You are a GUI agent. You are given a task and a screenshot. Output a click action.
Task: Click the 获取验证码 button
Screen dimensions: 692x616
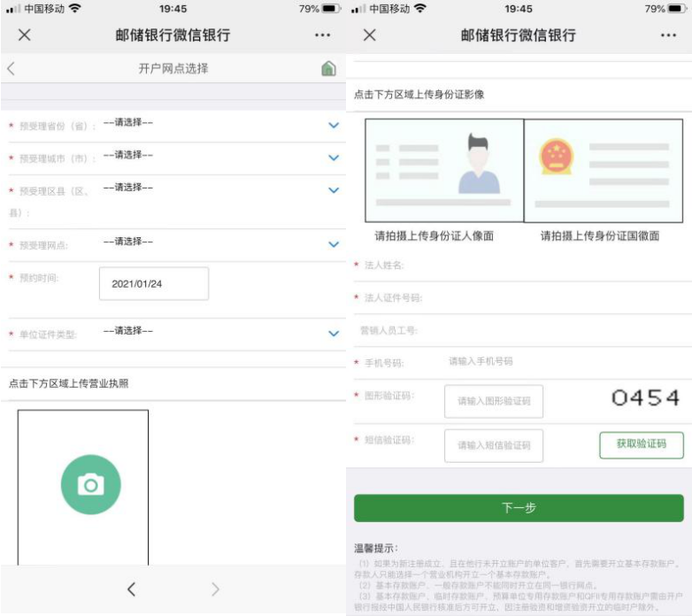642,445
